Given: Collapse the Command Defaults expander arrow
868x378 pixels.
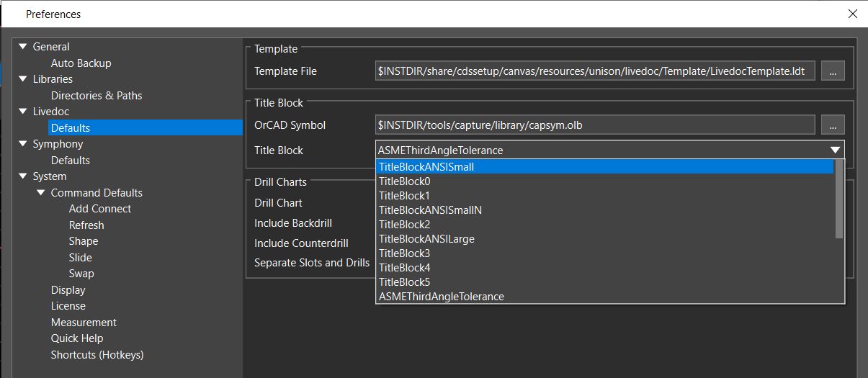Looking at the screenshot, I should pos(41,193).
